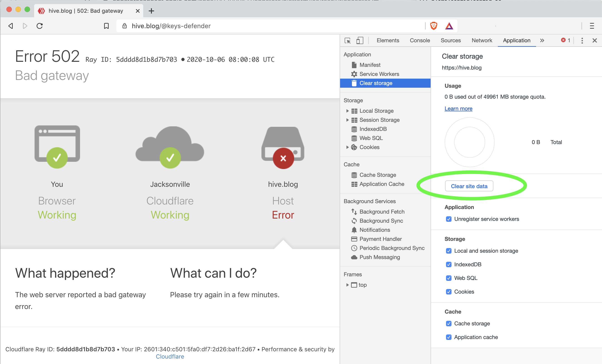
Task: Open Brave Shields lion icon
Action: (434, 26)
